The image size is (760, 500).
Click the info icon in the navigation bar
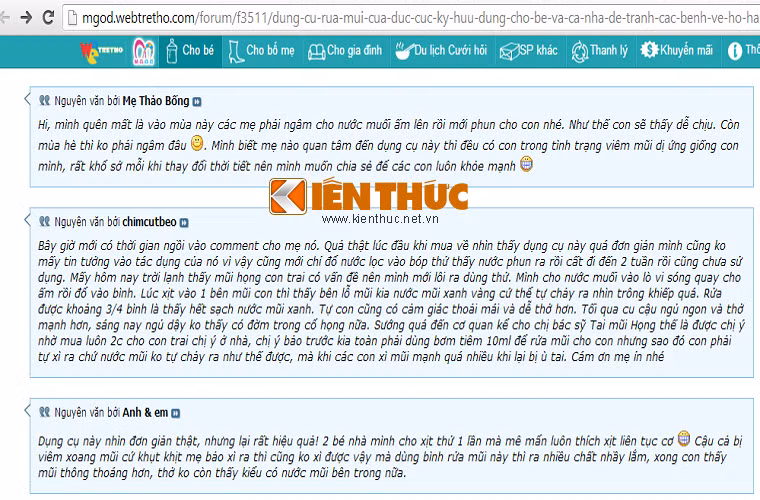pyautogui.click(x=734, y=50)
